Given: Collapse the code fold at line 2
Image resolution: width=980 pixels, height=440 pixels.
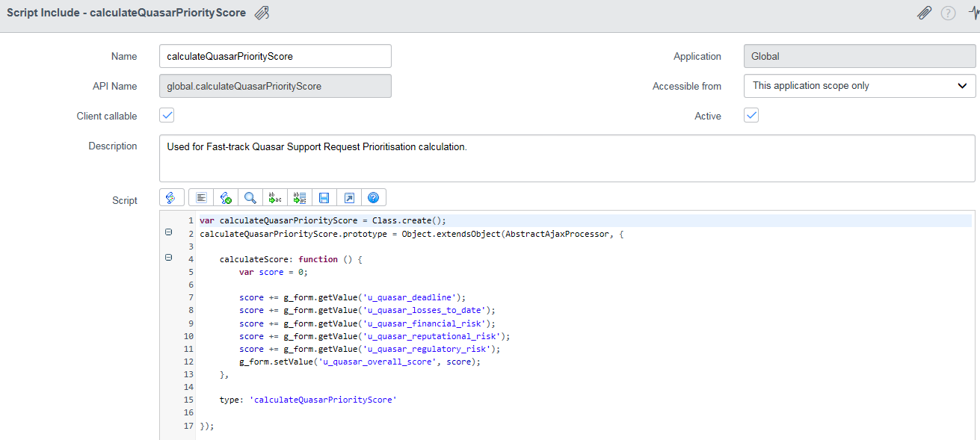Looking at the screenshot, I should click(x=168, y=232).
